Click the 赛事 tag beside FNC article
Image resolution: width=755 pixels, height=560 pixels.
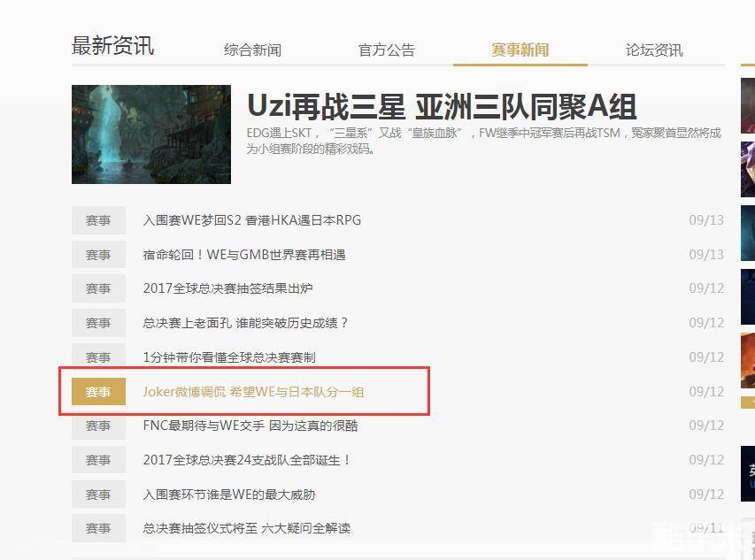pos(98,426)
